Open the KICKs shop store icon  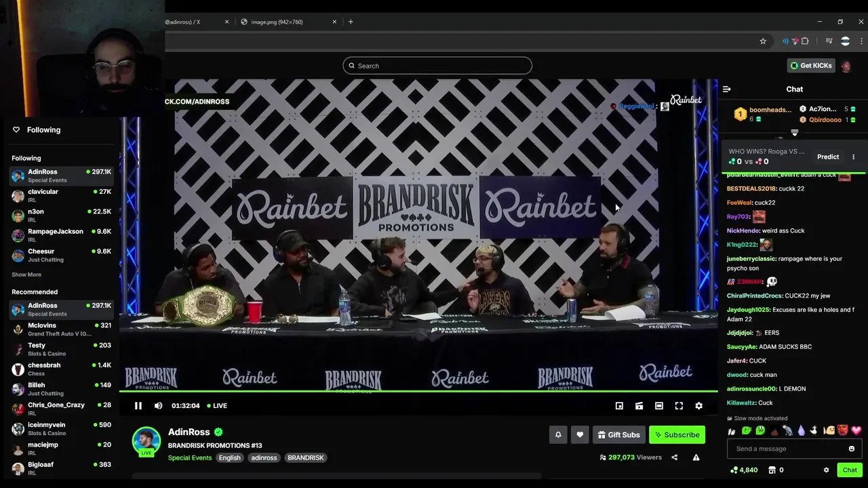click(x=772, y=470)
